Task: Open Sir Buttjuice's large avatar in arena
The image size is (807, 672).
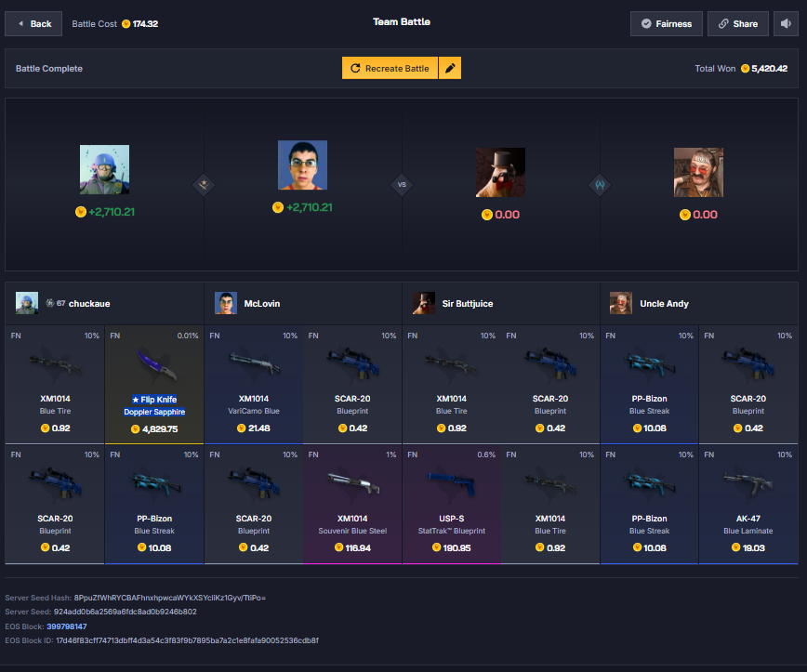Action: (500, 172)
